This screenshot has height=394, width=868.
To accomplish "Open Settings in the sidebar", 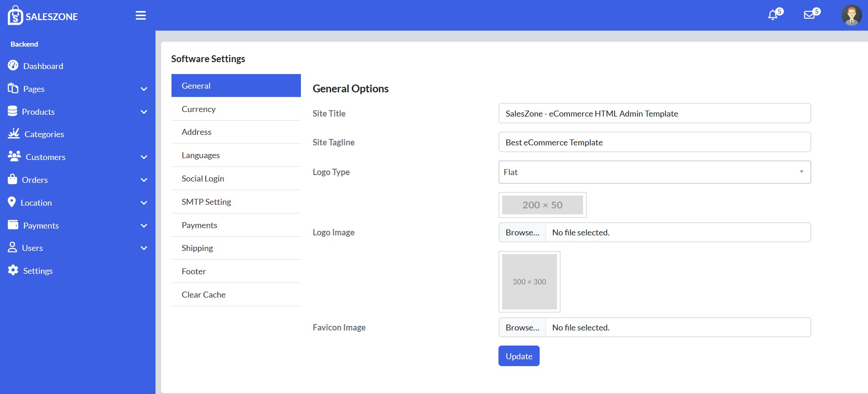I will [x=38, y=271].
